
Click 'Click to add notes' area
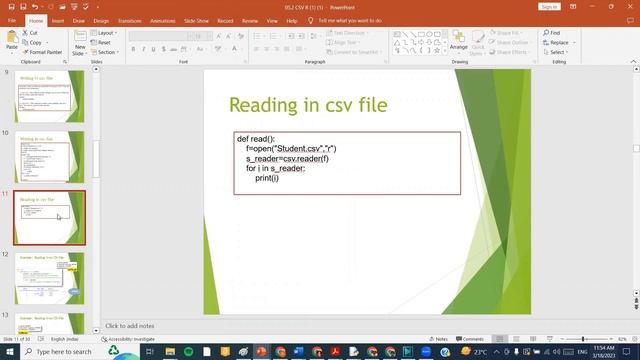pyautogui.click(x=130, y=326)
